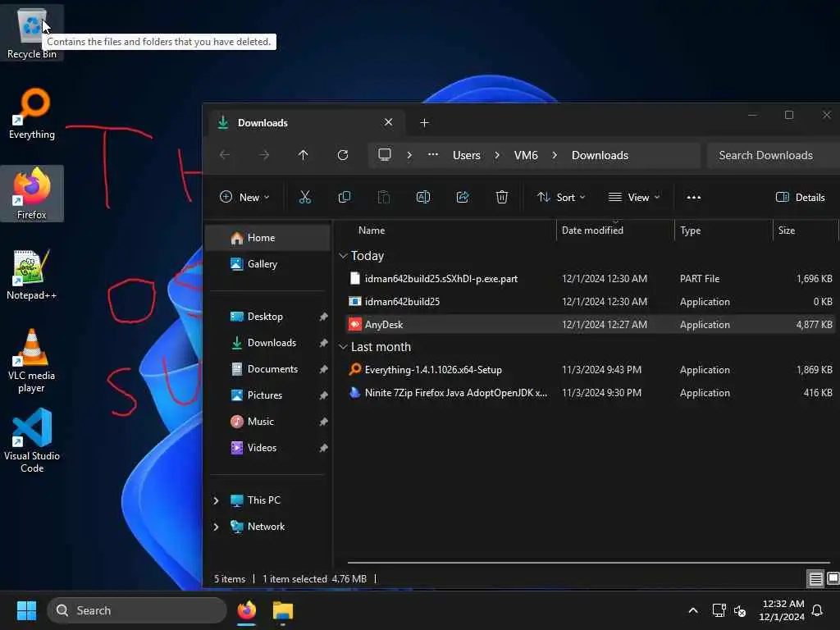Unpin Documents from Quick access
The image size is (840, 630).
coord(323,369)
